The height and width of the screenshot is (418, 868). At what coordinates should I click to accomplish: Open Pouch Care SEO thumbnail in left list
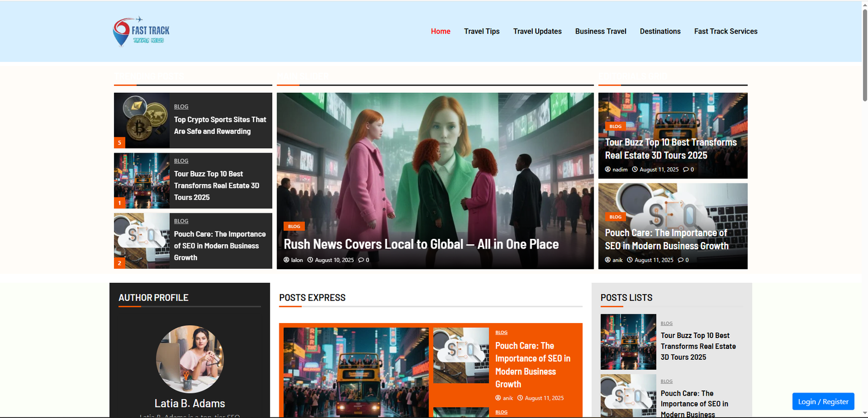pyautogui.click(x=142, y=241)
